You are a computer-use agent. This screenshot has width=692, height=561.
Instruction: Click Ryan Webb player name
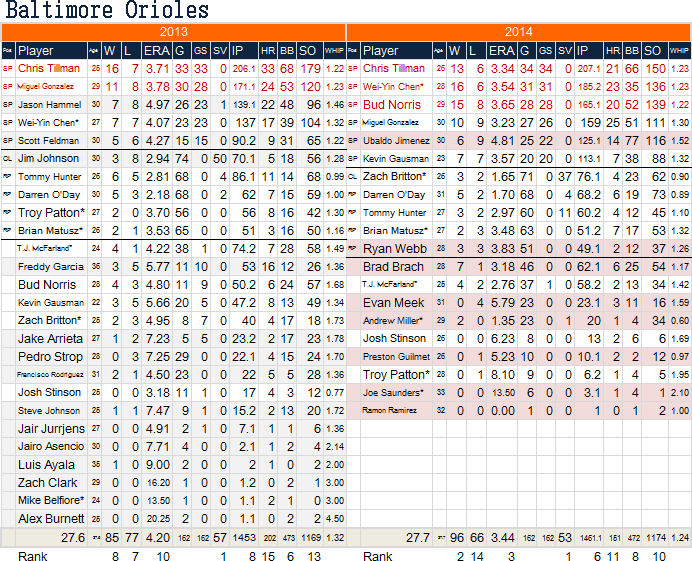tap(395, 248)
